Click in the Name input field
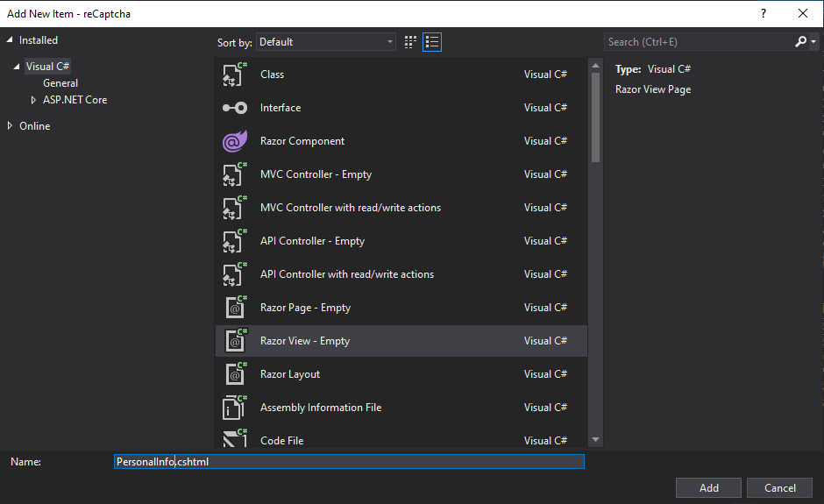The width and height of the screenshot is (824, 504). (349, 461)
